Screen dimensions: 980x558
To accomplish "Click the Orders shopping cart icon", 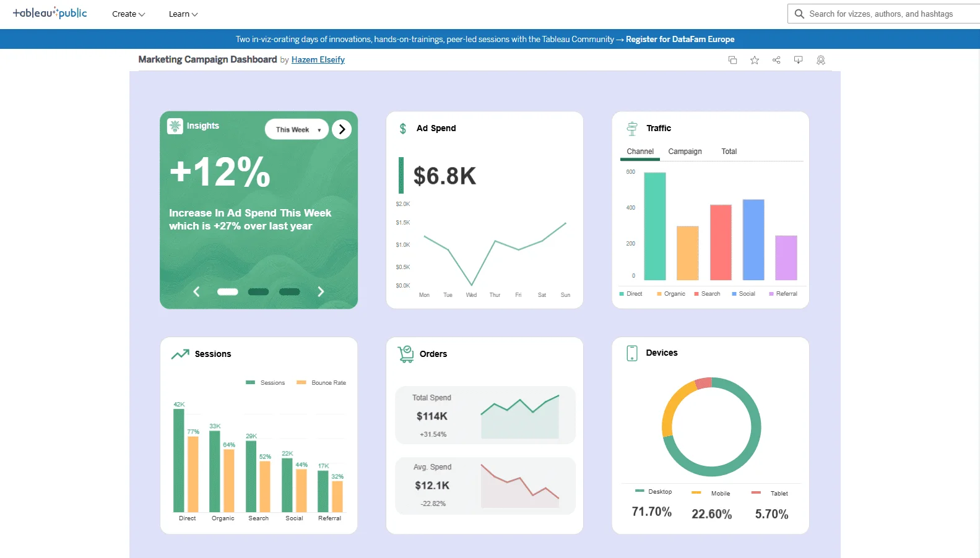I will point(405,354).
